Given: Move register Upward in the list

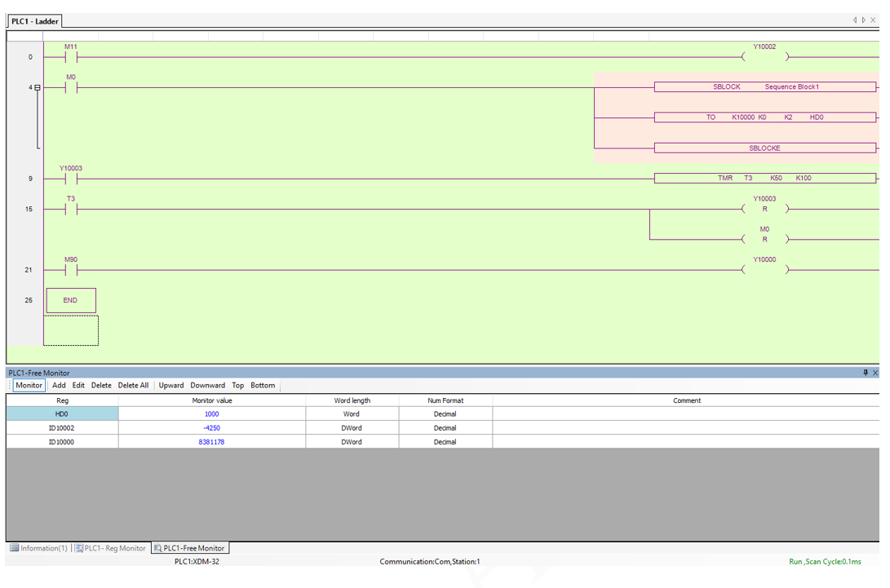Looking at the screenshot, I should (x=171, y=386).
